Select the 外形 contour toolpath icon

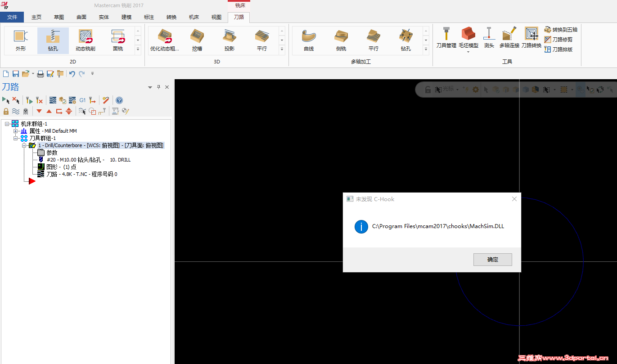(x=21, y=40)
